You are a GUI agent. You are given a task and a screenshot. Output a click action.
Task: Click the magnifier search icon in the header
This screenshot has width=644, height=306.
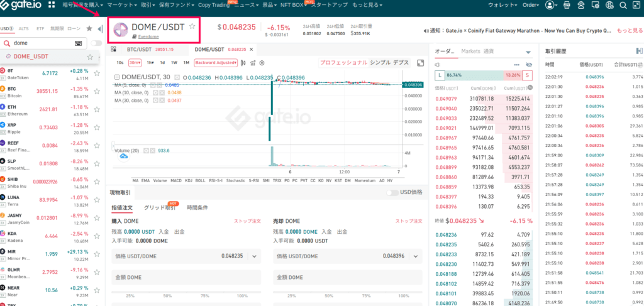pyautogui.click(x=623, y=5)
